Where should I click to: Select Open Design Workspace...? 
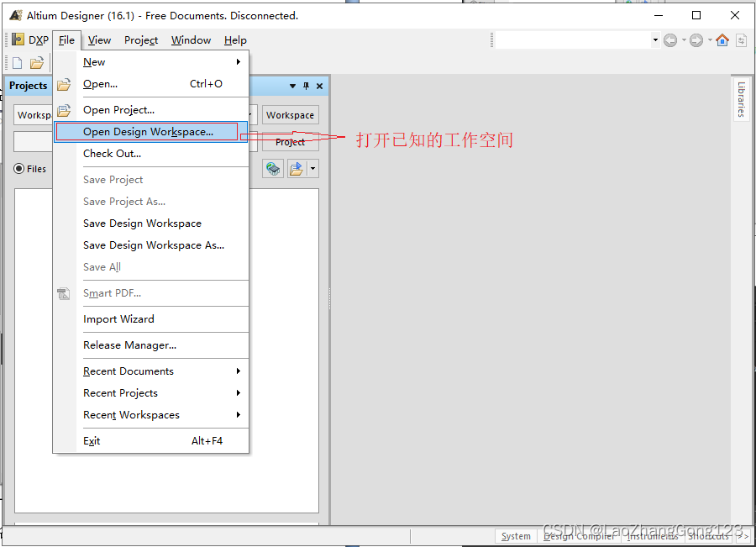coord(151,132)
